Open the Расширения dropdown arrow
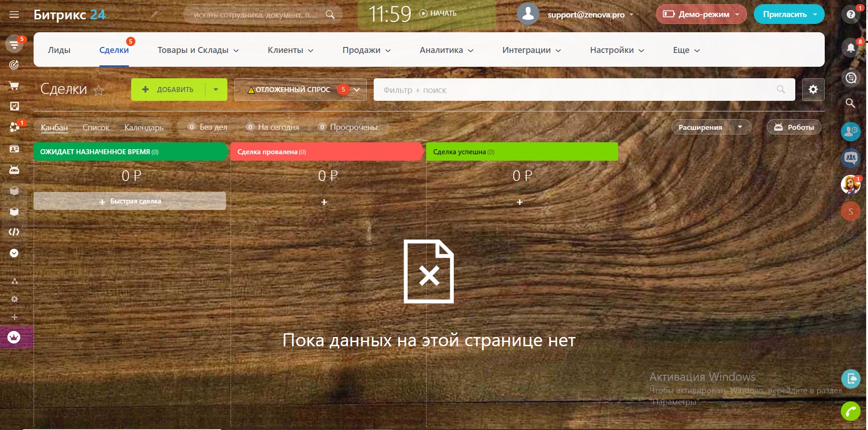 tap(740, 127)
